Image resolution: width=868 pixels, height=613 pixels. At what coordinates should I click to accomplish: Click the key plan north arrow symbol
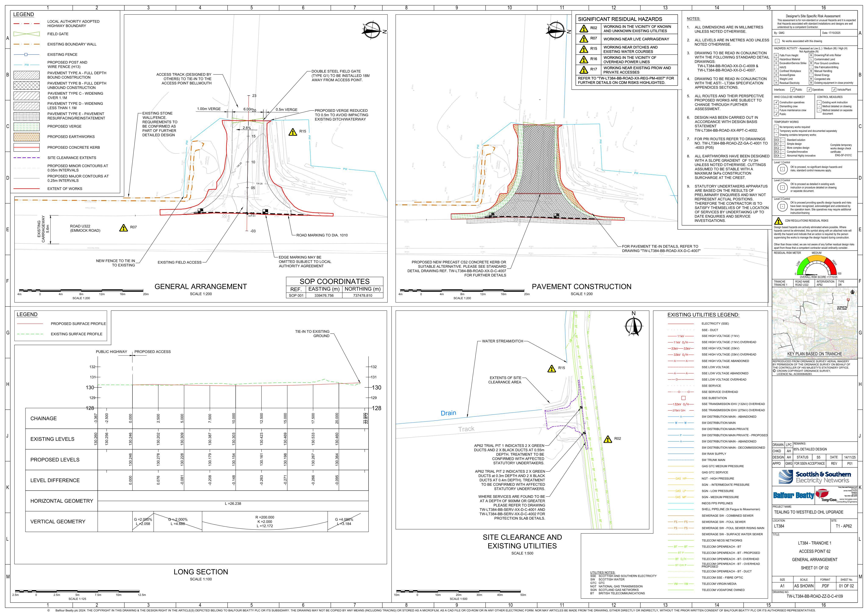coord(853,292)
